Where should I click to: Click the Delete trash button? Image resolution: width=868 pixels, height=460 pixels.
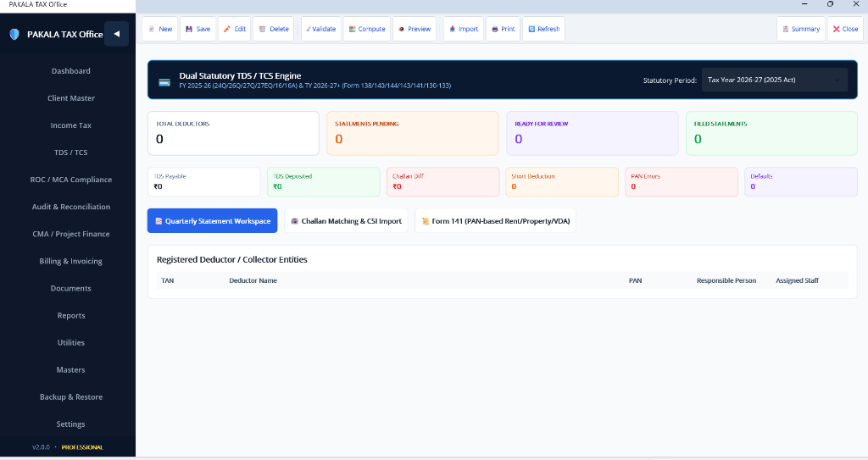[x=274, y=29]
